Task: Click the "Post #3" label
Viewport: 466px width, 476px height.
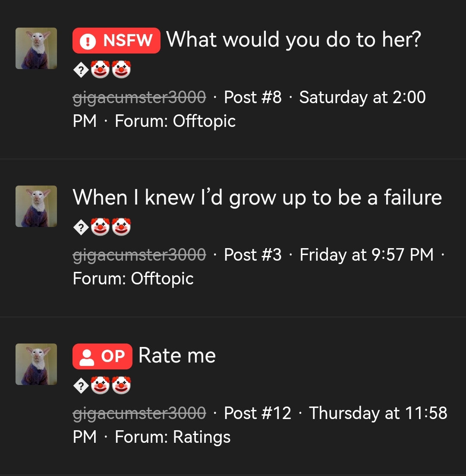Action: (x=252, y=255)
